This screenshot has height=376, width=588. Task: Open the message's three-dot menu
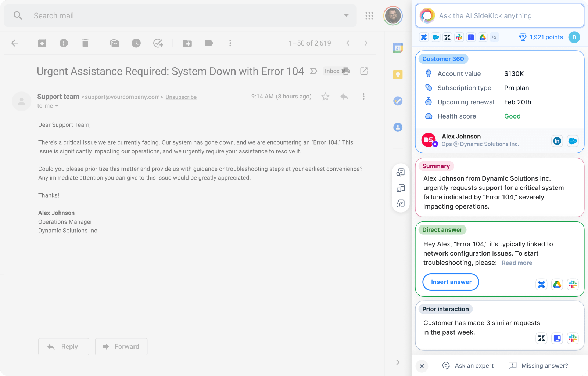pyautogui.click(x=363, y=97)
